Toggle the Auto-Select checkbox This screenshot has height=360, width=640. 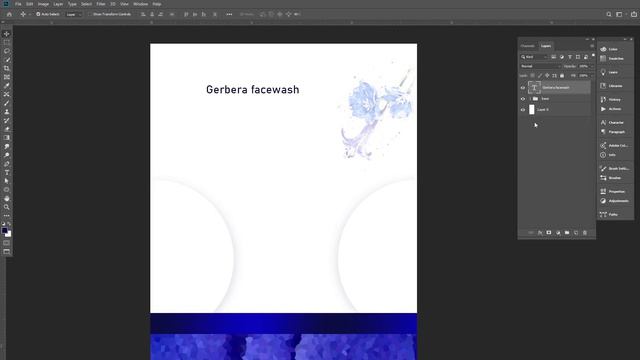tap(38, 14)
